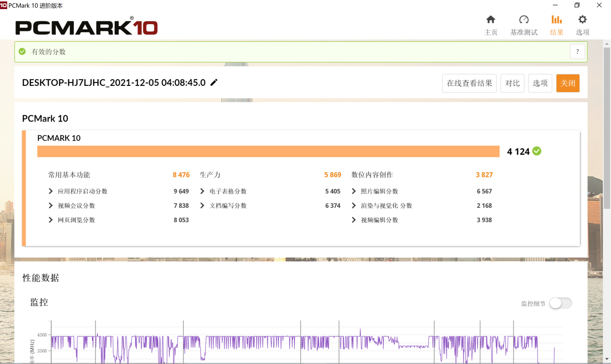The height and width of the screenshot is (364, 611).
Task: Open the 基准测试 benchmarks tab
Action: (524, 25)
